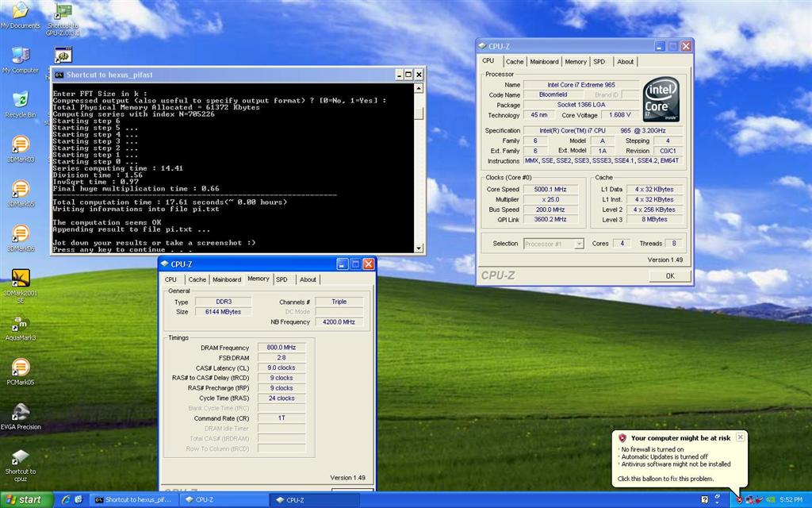Click the Code Name value Bloomfield
The image size is (812, 508).
[553, 95]
